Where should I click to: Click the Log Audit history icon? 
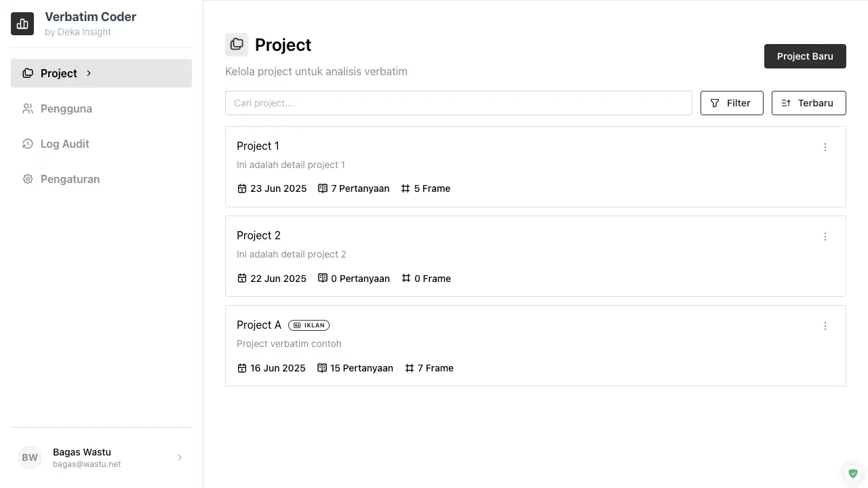(x=28, y=144)
